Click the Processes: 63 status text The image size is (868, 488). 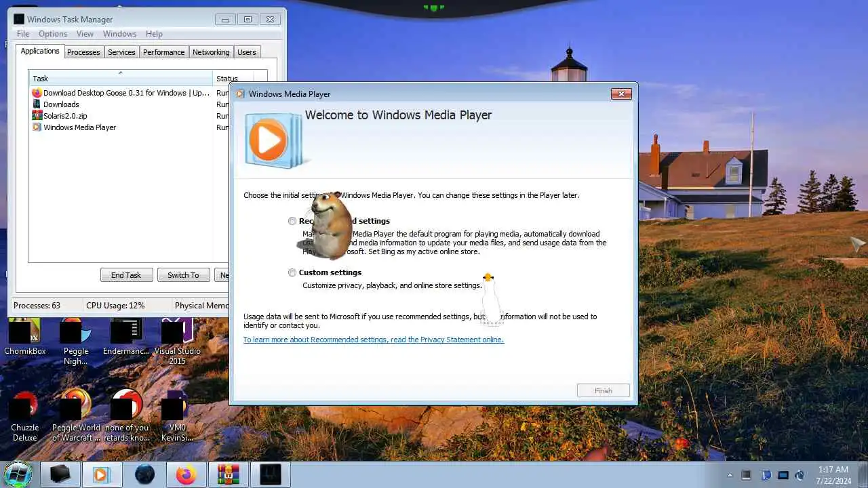click(37, 306)
